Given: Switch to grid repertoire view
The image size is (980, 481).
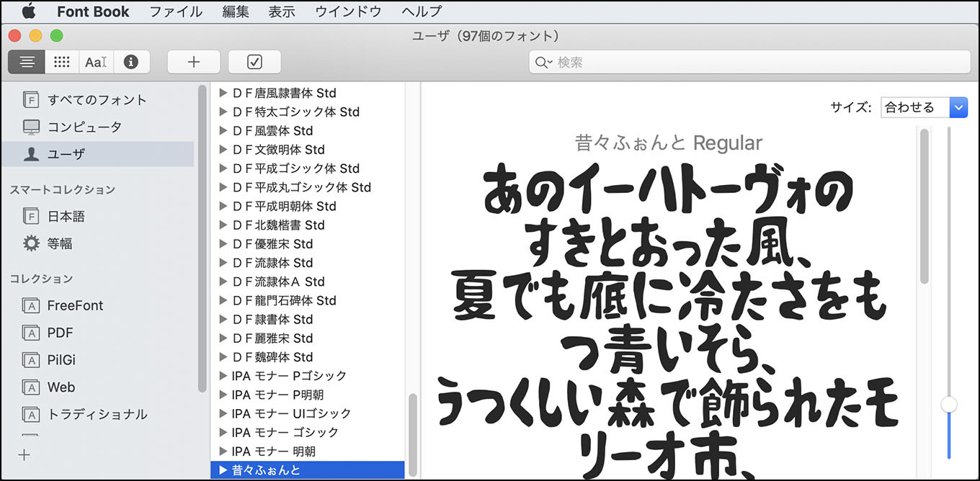Looking at the screenshot, I should (x=62, y=62).
